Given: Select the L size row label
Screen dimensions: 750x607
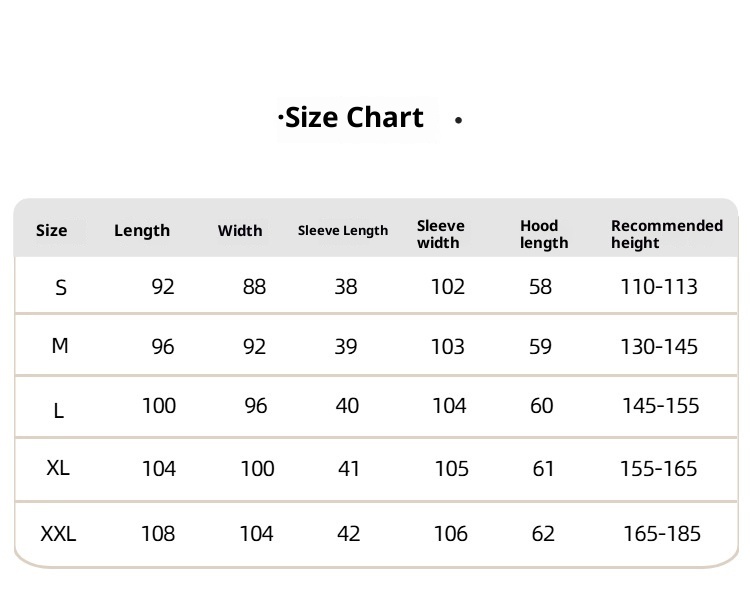Looking at the screenshot, I should 59,410.
